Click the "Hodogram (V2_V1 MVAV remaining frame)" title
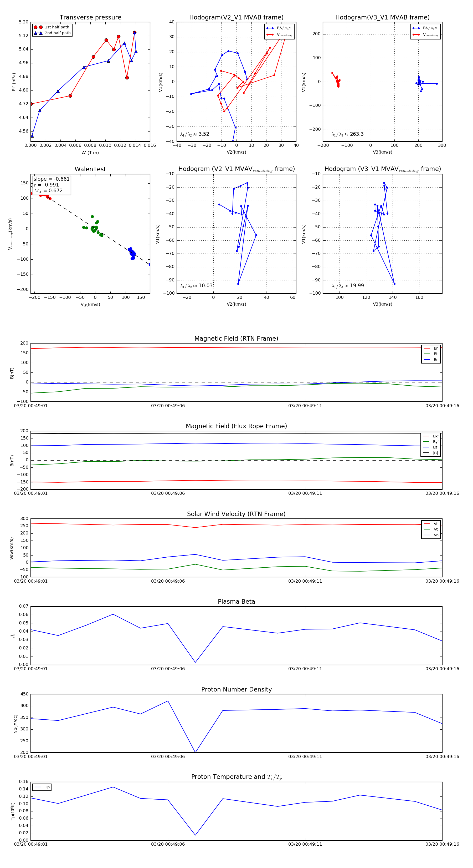Screen dimensions: 473x868 [236, 169]
